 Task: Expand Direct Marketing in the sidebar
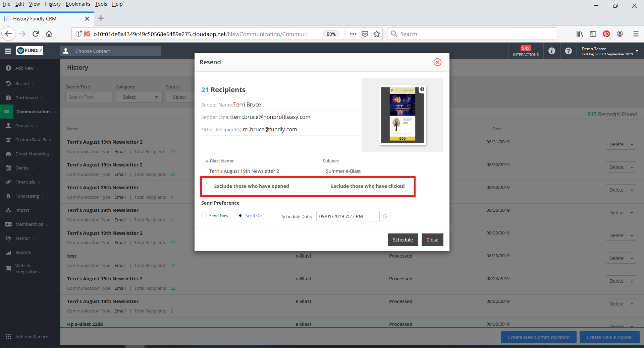pos(32,154)
